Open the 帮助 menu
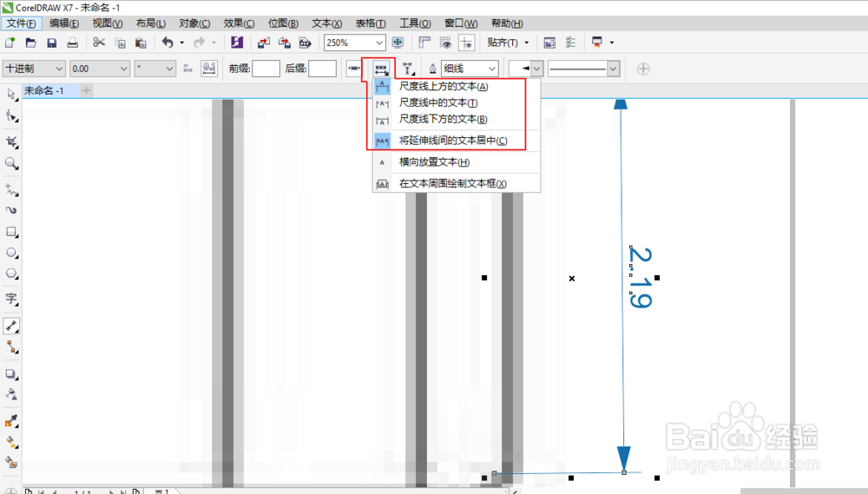The height and width of the screenshot is (494, 868). [507, 23]
